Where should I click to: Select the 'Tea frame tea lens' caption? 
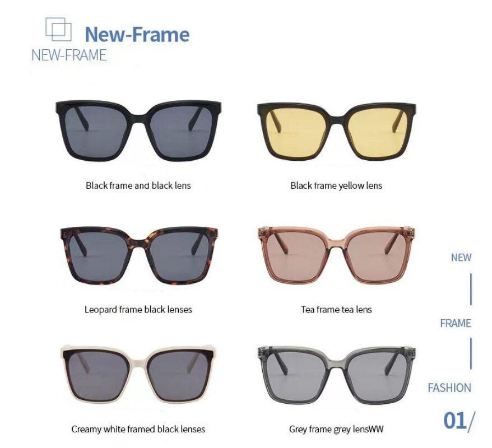pyautogui.click(x=336, y=310)
